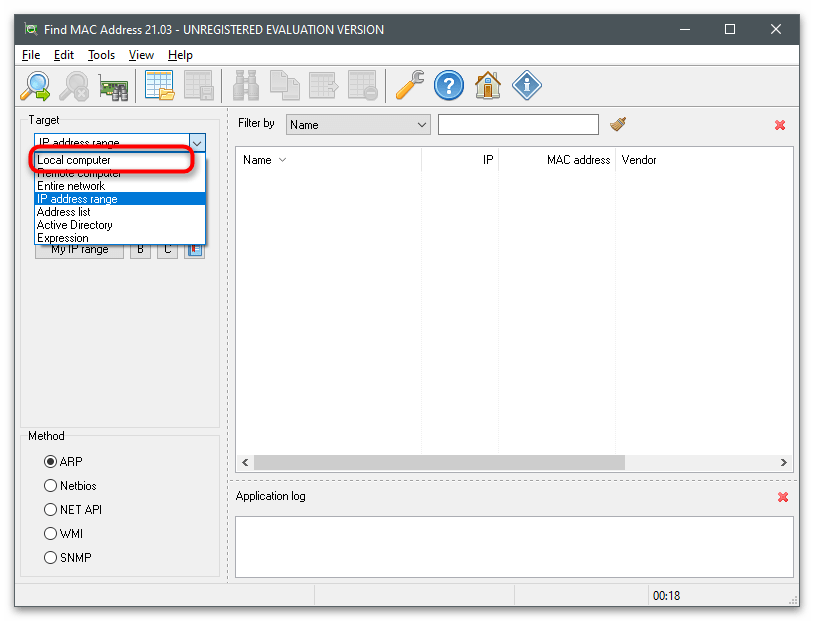Click the binoculars find icon
This screenshot has height=621, width=814.
click(x=246, y=85)
